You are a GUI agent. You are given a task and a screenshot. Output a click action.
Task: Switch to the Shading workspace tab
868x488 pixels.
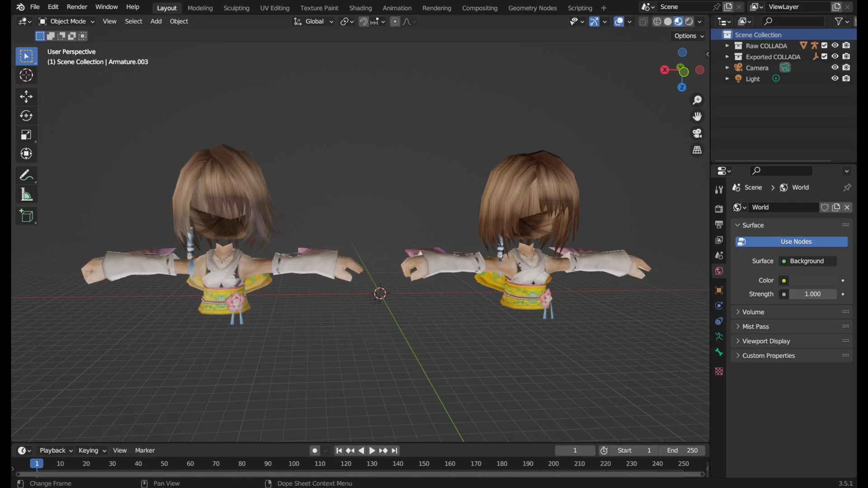pos(360,8)
